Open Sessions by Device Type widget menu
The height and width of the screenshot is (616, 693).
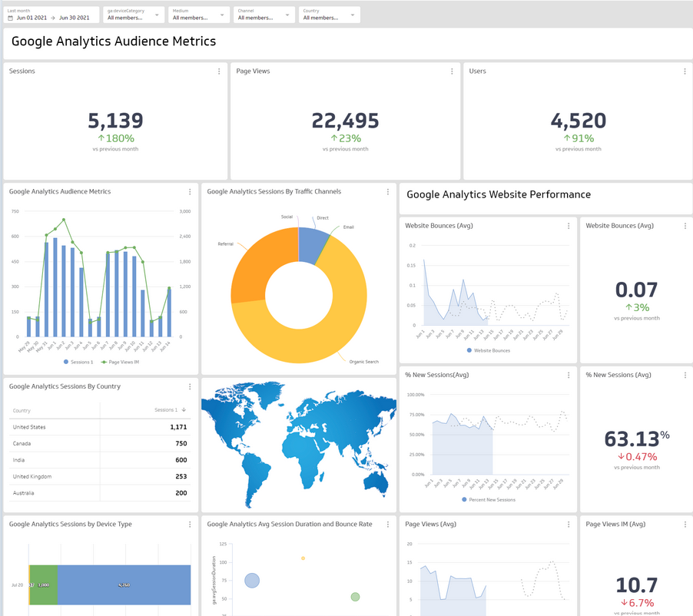pyautogui.click(x=190, y=524)
